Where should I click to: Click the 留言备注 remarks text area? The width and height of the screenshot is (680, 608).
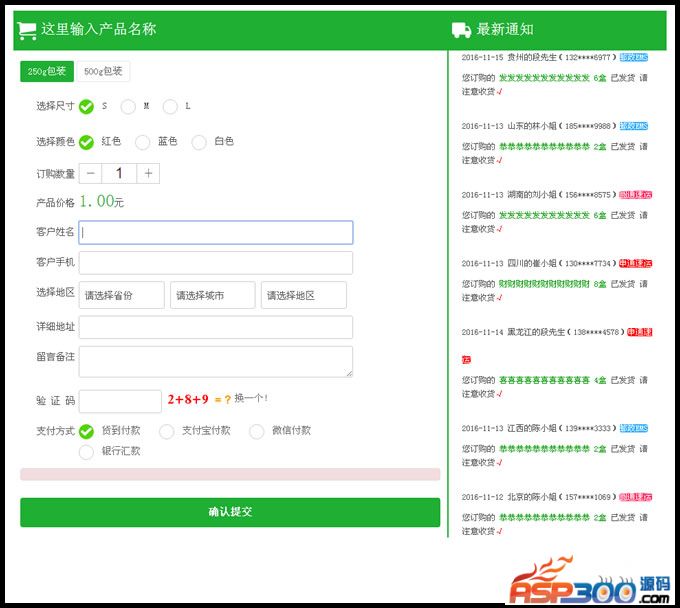216,362
